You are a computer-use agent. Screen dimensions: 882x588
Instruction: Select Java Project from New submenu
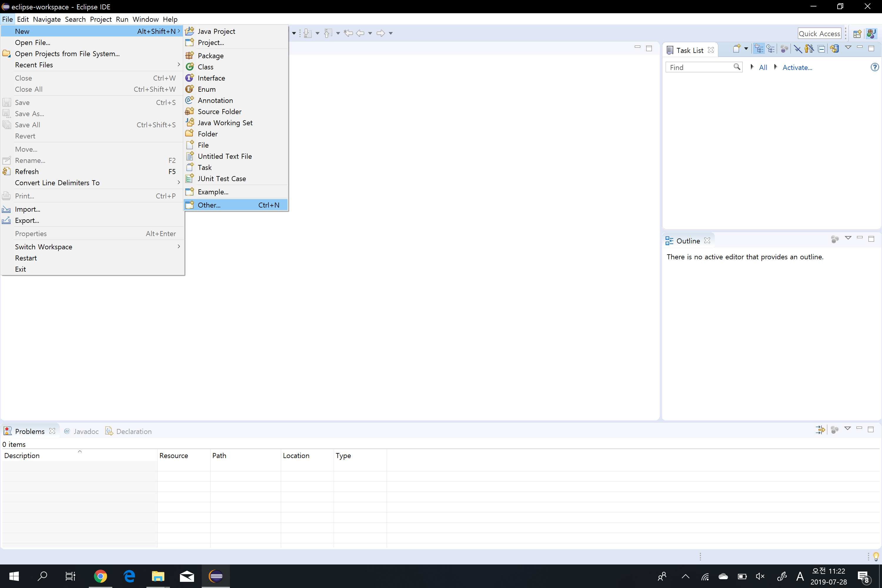point(216,31)
